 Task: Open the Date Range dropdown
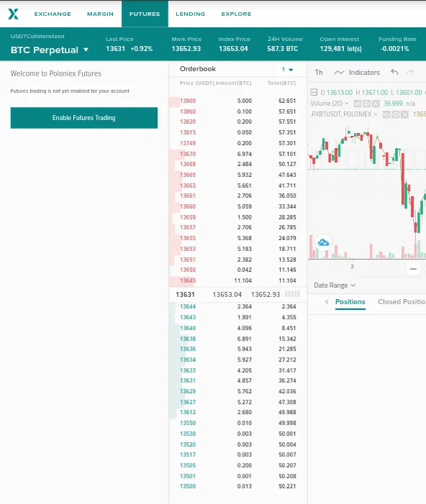point(335,285)
